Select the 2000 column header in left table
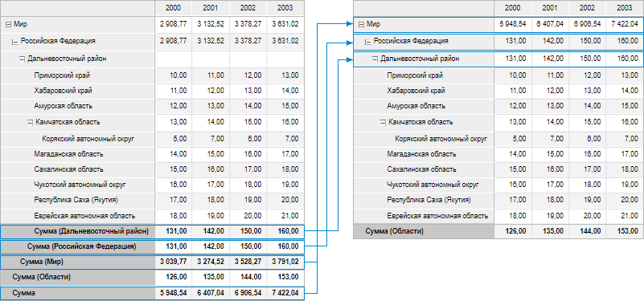Viewport: 644px width, 301px height. pos(174,8)
